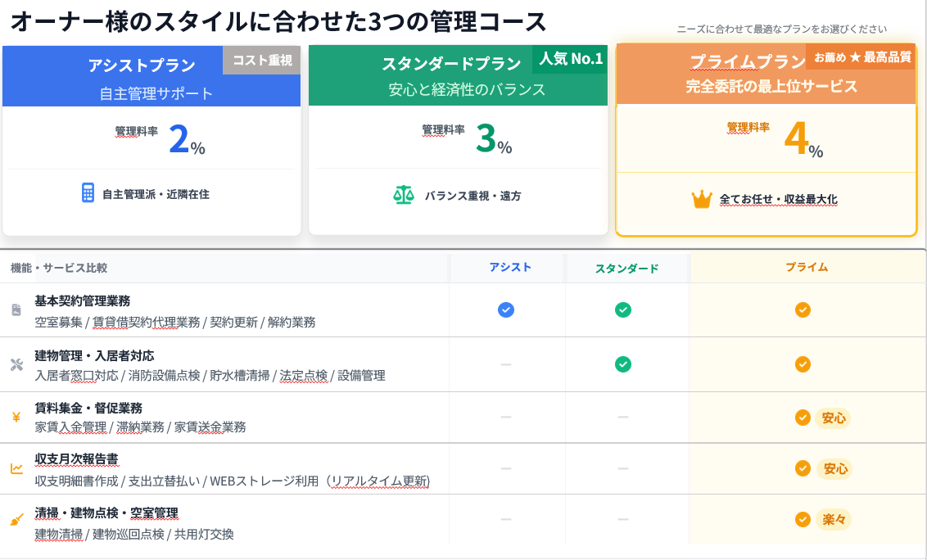This screenshot has height=560, width=927.
Task: Click orange checkmark for プライム in 建物管理 row
Action: point(803,364)
